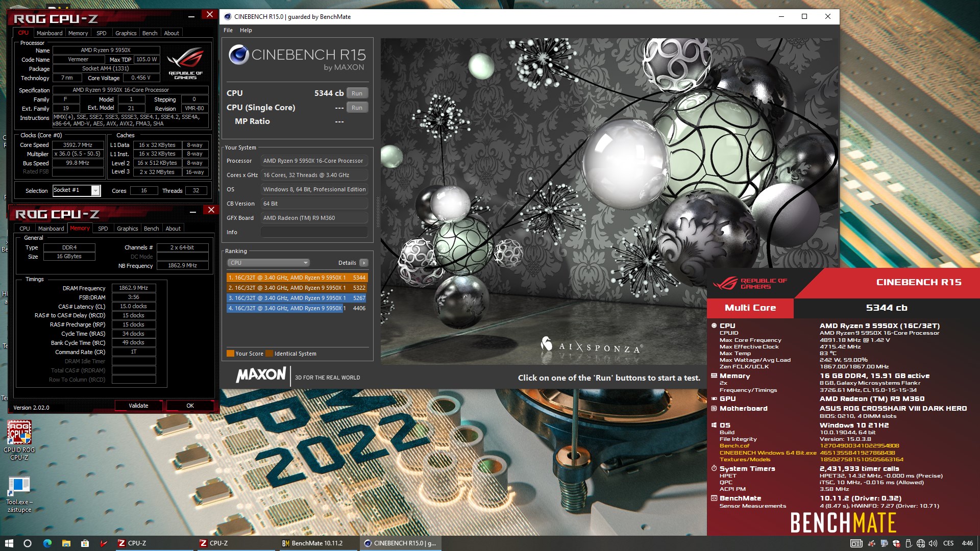Click the red molecule tray icon
This screenshot has width=980, height=551.
(872, 543)
